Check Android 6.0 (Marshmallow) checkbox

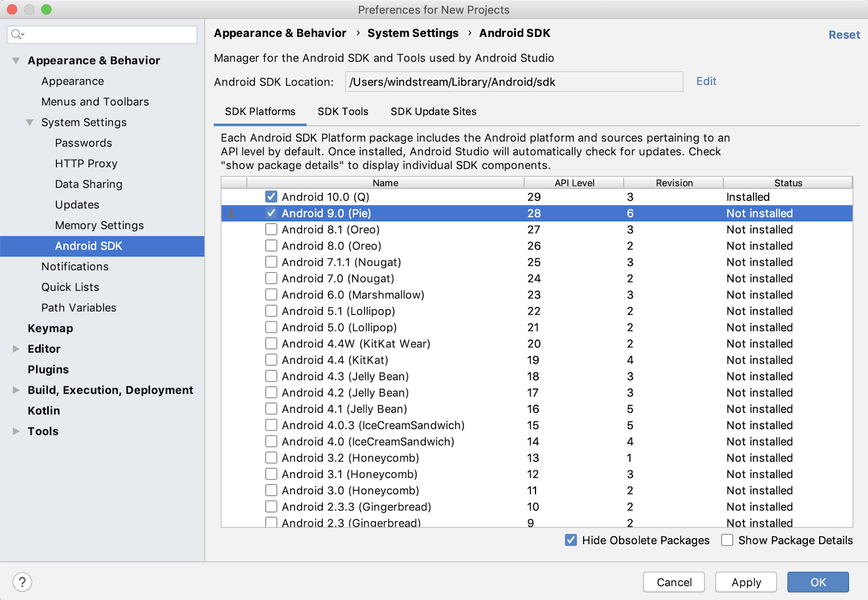[271, 295]
